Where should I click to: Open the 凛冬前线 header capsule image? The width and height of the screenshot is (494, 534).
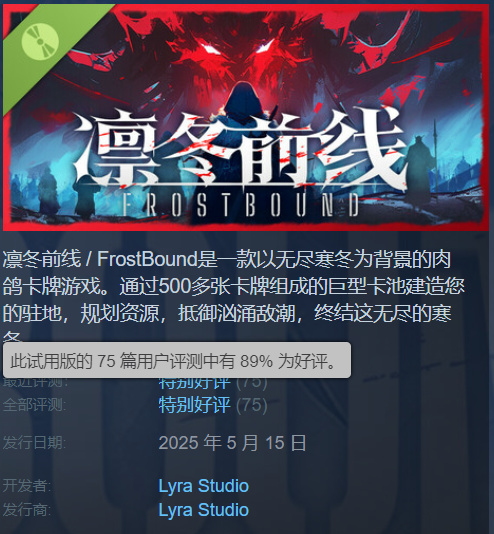point(246,117)
